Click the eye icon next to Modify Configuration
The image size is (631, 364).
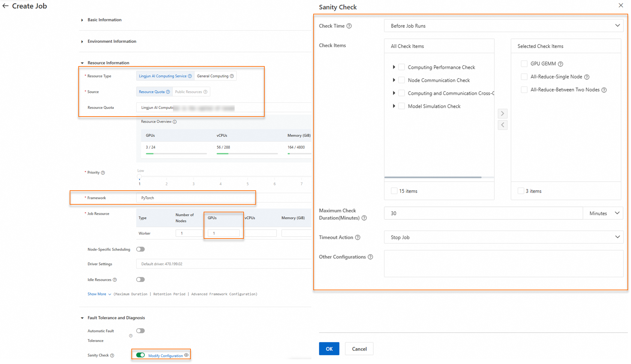(186, 355)
